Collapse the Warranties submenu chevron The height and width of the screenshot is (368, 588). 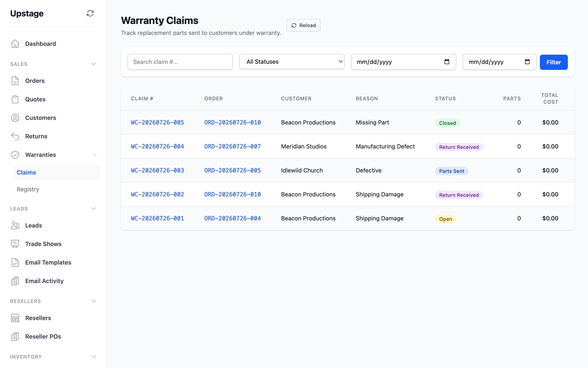(94, 155)
